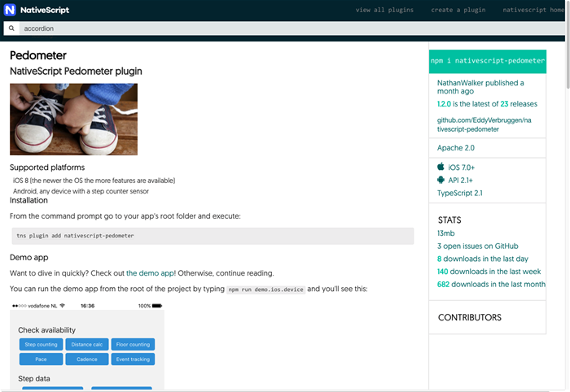Open the create a plugin menu

458,10
